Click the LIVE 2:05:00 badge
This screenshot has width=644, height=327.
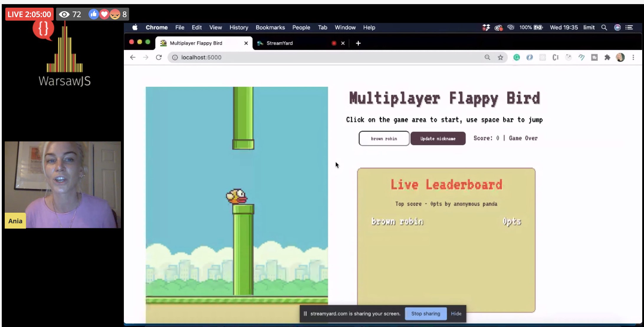pos(29,14)
